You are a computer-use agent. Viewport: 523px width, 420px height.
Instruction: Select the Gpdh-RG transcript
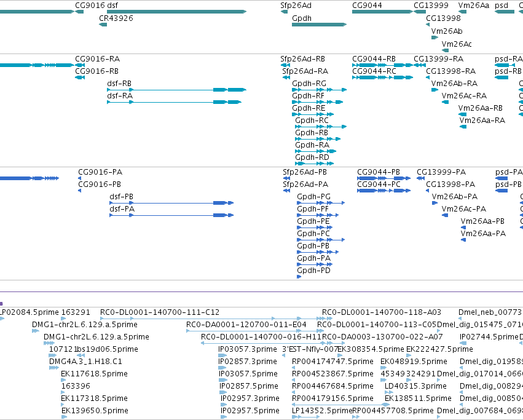pos(309,84)
